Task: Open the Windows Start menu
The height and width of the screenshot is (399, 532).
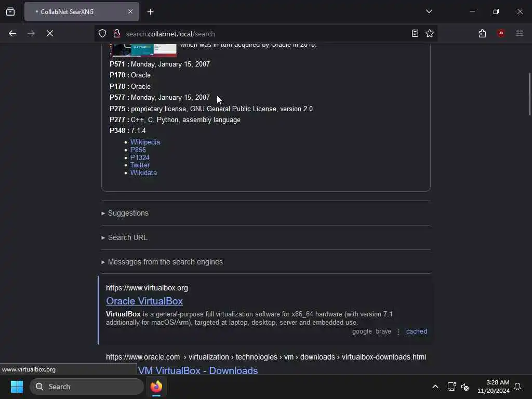Action: click(17, 387)
